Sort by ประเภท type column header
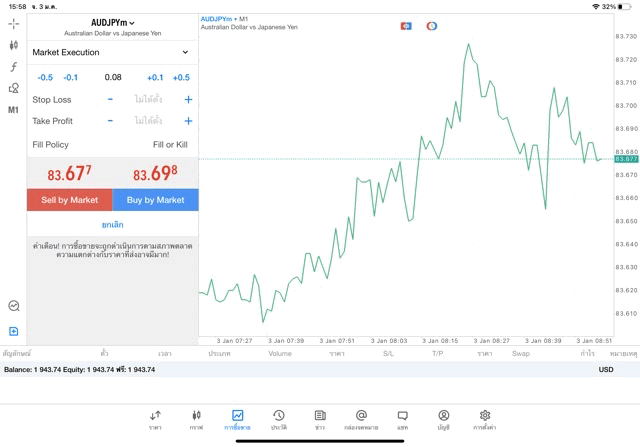640x447 pixels. click(219, 354)
